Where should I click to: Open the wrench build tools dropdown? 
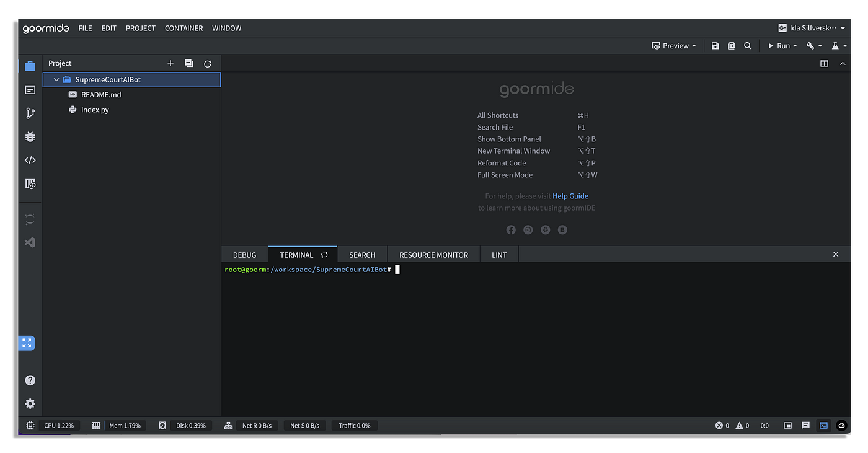pyautogui.click(x=814, y=46)
